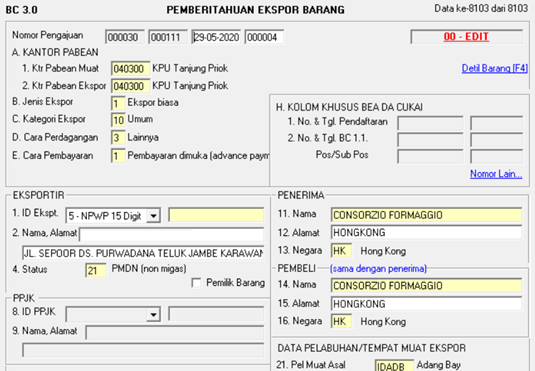The height and width of the screenshot is (371, 535).
Task: Open Detil Barang [F4] link
Action: pos(494,68)
